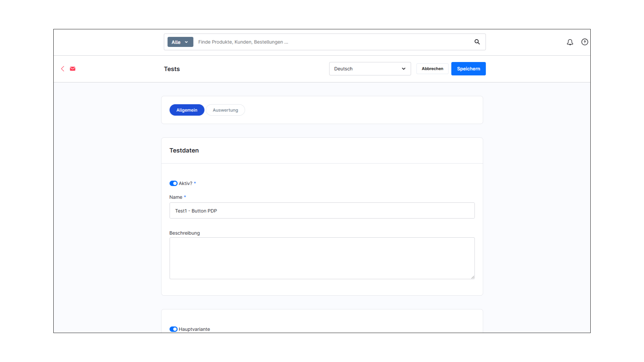Expand the Alle search category dropdown
This screenshot has height=362, width=644.
[180, 42]
